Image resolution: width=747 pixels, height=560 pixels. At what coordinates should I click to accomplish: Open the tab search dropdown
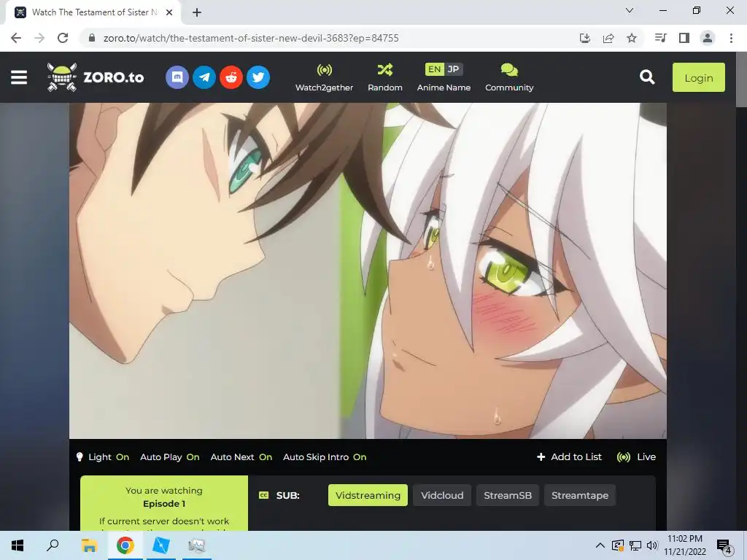pyautogui.click(x=630, y=10)
